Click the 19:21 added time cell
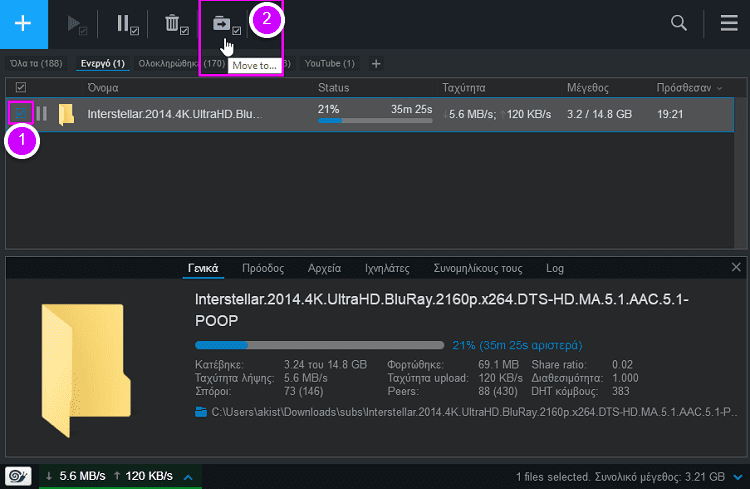 670,114
